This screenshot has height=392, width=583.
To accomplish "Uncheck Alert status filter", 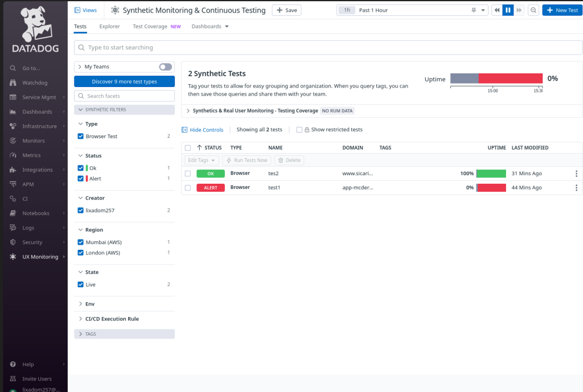I will click(x=80, y=178).
